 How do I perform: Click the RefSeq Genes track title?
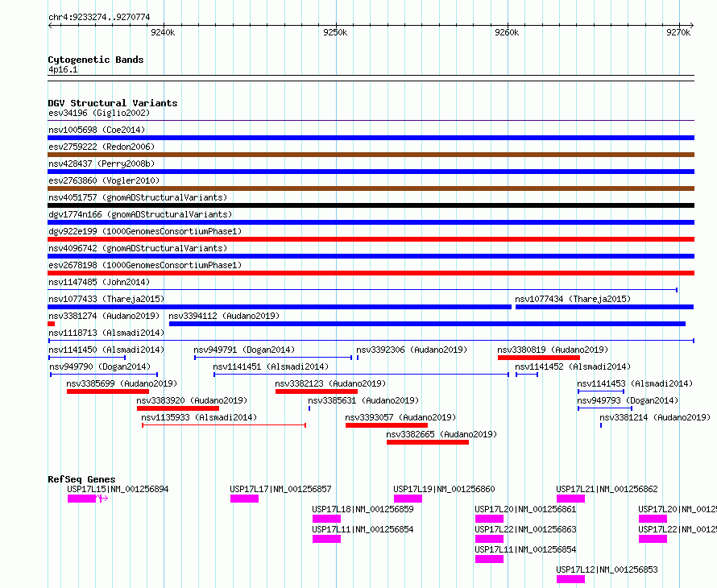(x=81, y=479)
